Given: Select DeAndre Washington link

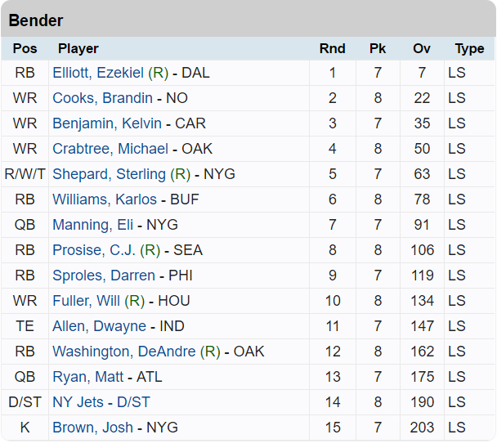Looking at the screenshot, I should 124,352.
